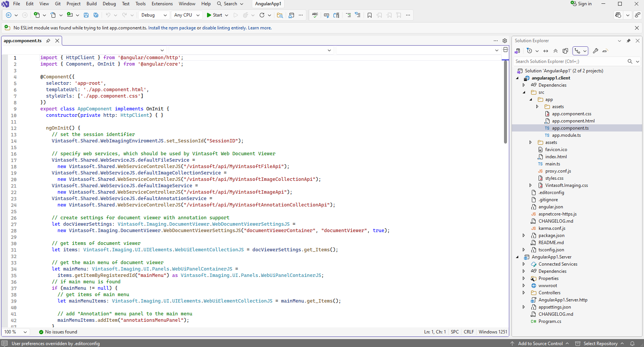Click the Navigate Backward arrow icon
Image resolution: width=644 pixels, height=347 pixels.
click(x=9, y=15)
